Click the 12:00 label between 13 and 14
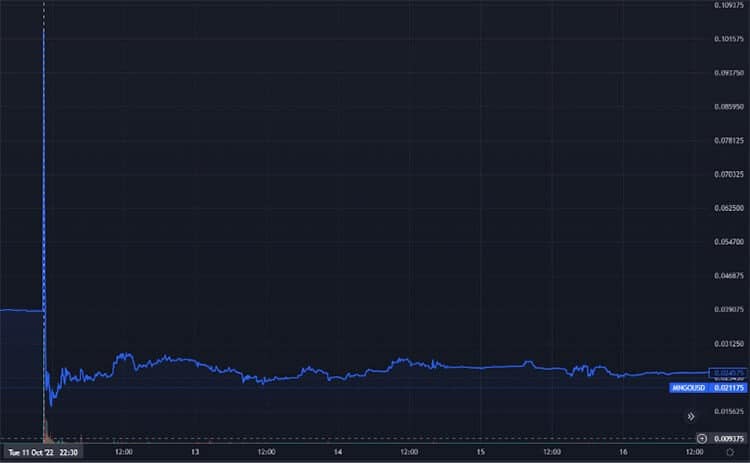Image resolution: width=750 pixels, height=463 pixels. click(266, 452)
